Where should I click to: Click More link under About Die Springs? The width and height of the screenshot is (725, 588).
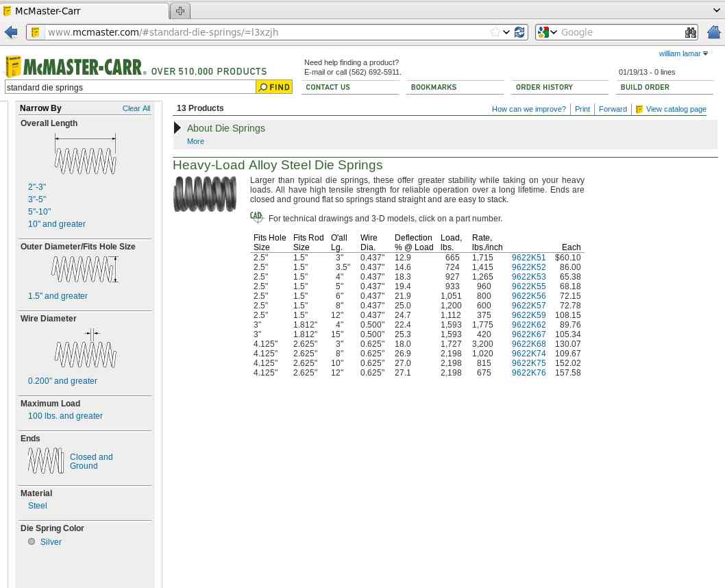(x=195, y=141)
